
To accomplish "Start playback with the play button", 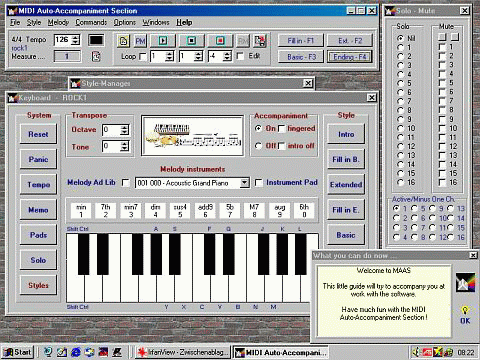I will point(163,41).
